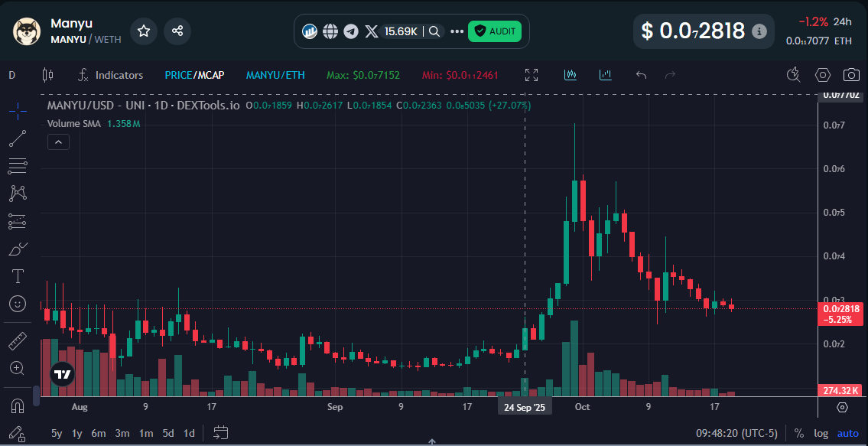
Task: Select the trend line drawing tool
Action: point(18,138)
